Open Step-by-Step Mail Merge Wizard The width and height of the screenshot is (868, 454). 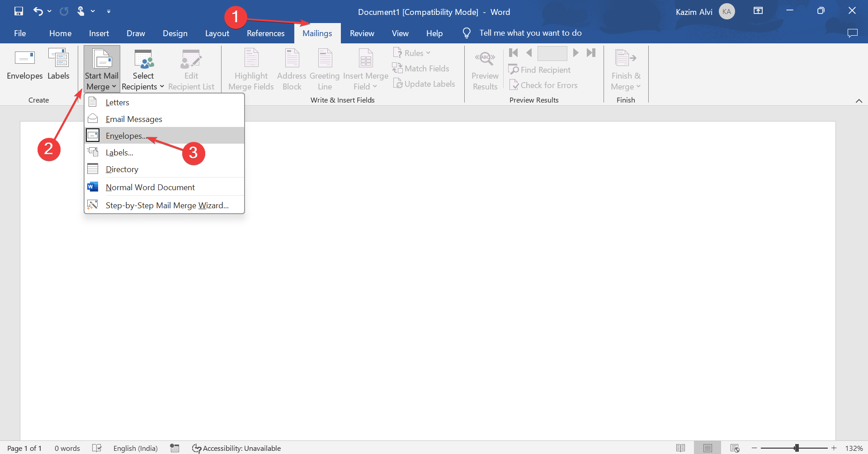(x=164, y=206)
